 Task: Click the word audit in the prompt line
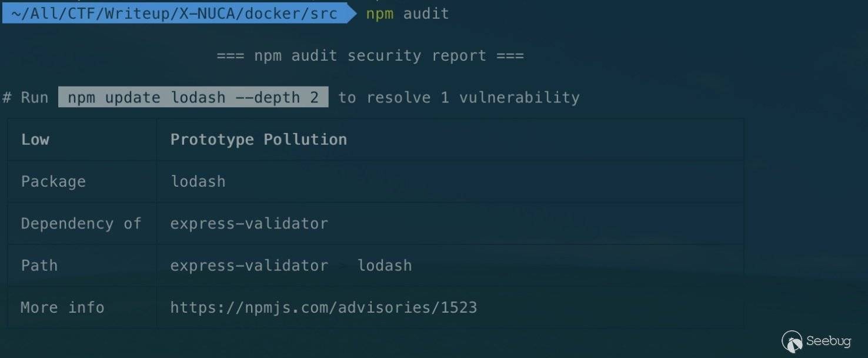(x=426, y=13)
